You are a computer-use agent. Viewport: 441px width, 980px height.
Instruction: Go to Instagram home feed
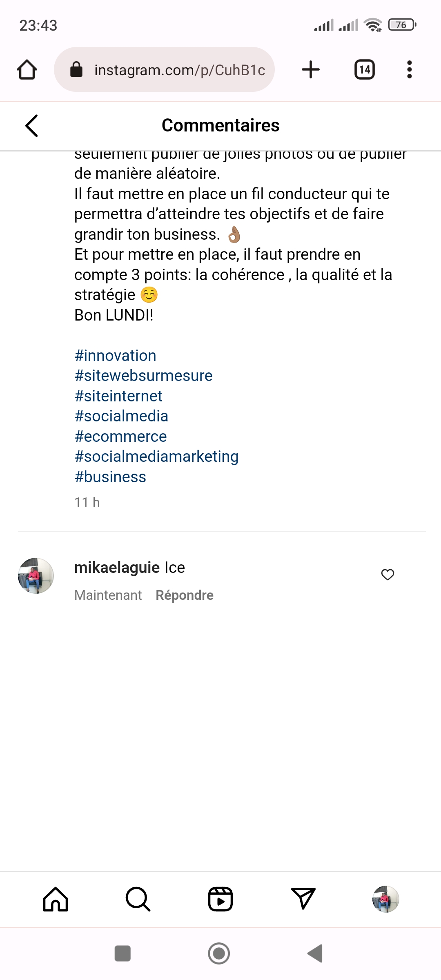56,899
